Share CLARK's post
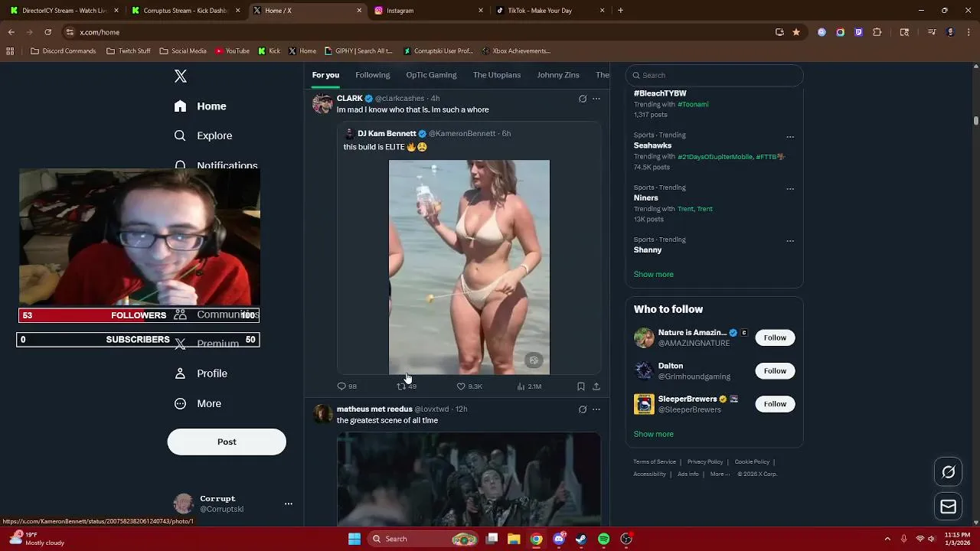The height and width of the screenshot is (551, 980). coord(596,386)
